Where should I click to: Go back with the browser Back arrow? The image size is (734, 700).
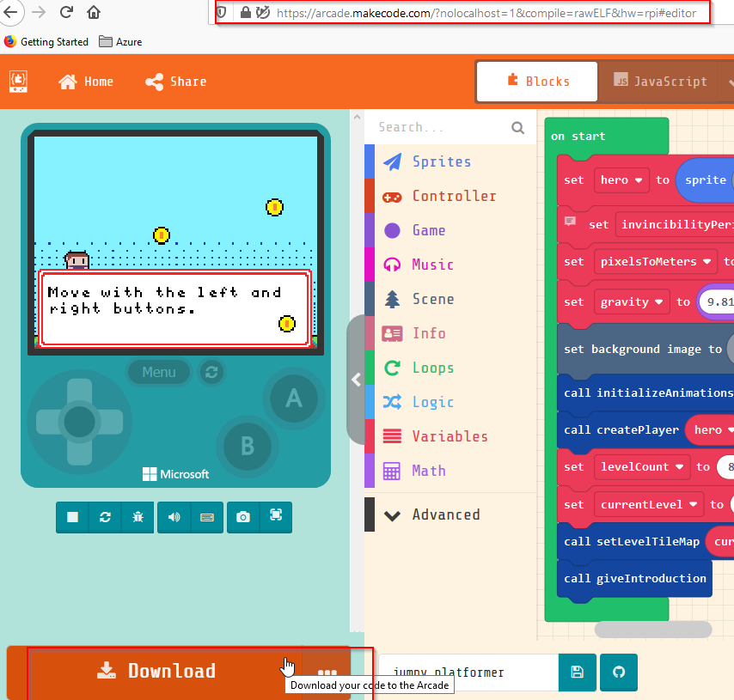[x=11, y=12]
